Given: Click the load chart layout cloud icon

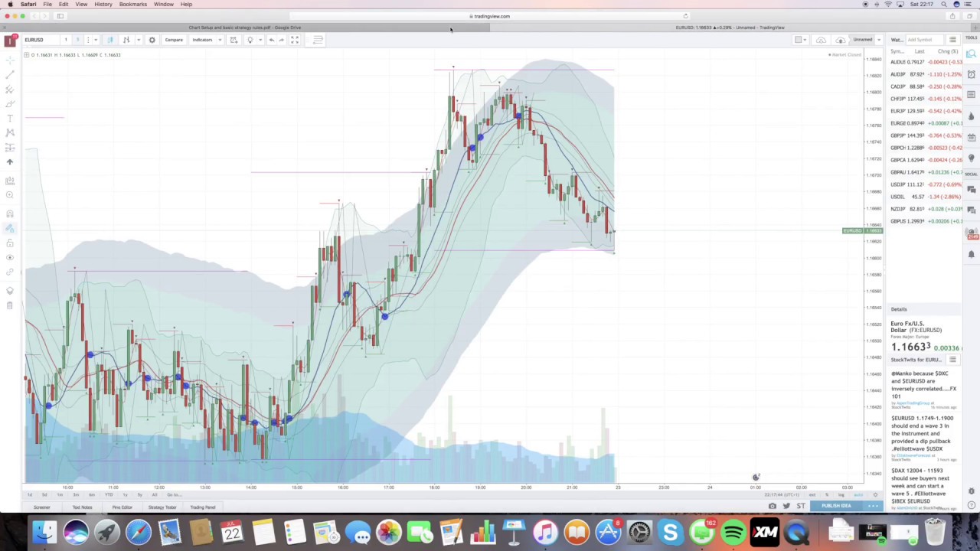Looking at the screenshot, I should click(x=821, y=40).
